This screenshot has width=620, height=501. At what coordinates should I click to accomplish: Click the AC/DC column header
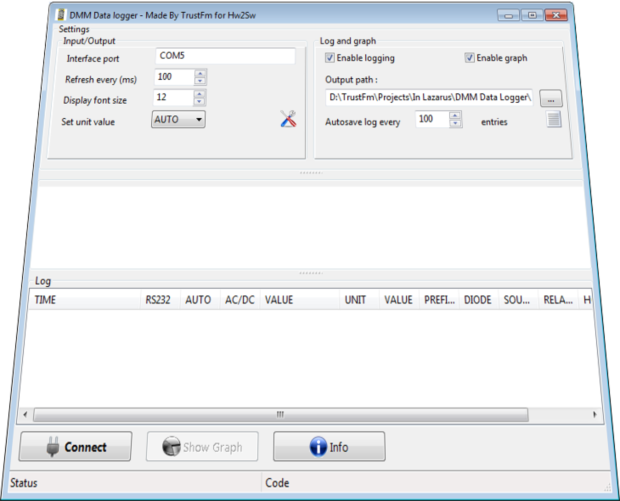coord(240,300)
